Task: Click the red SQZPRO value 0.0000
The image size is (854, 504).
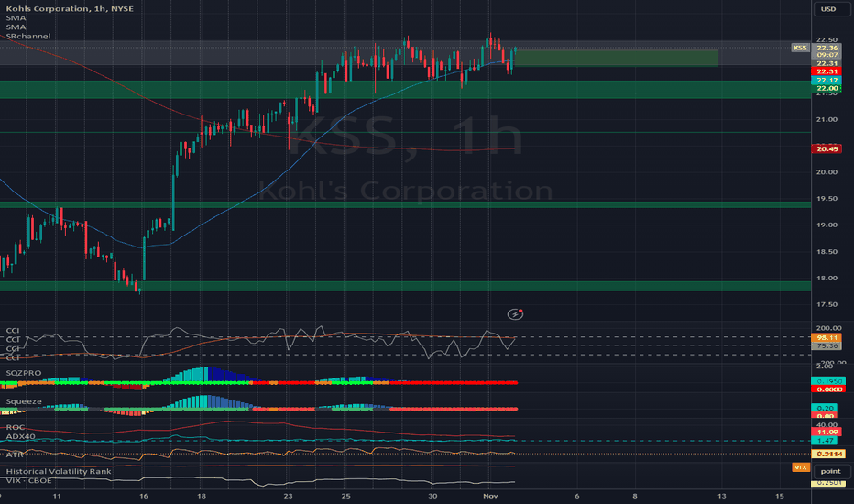Action: [828, 389]
